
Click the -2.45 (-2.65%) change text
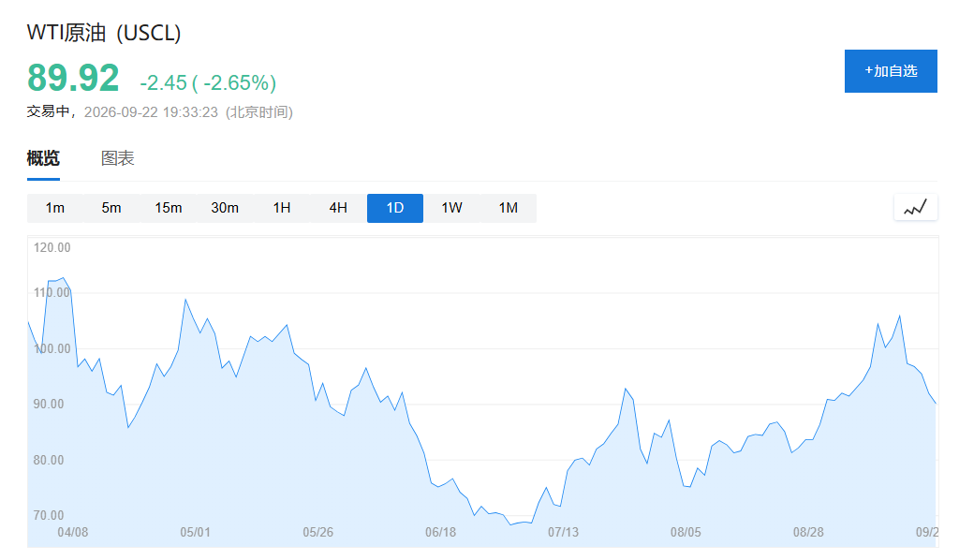208,82
